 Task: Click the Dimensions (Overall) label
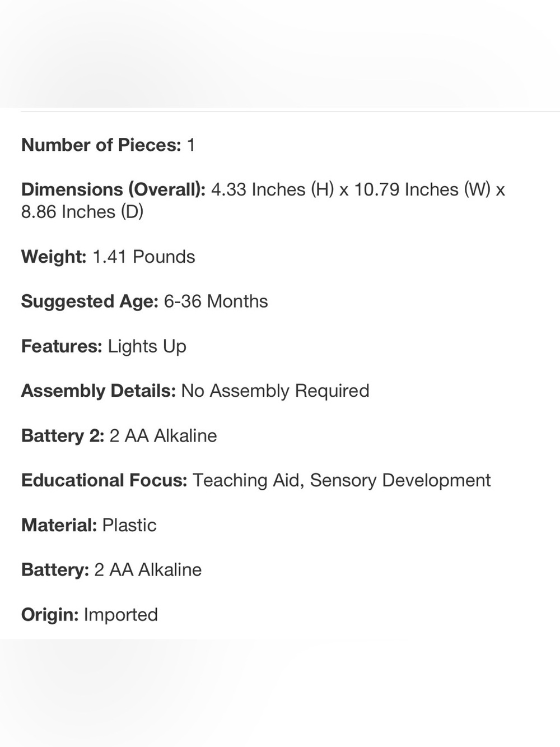point(114,189)
